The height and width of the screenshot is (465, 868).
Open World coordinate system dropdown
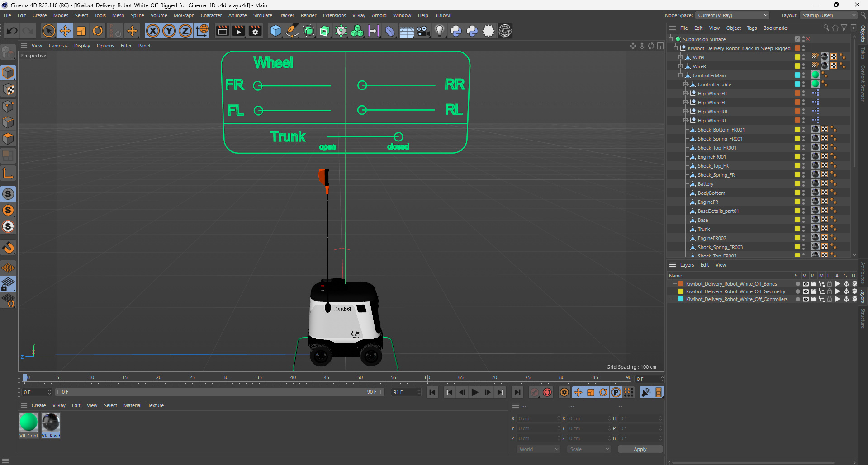[x=538, y=449]
